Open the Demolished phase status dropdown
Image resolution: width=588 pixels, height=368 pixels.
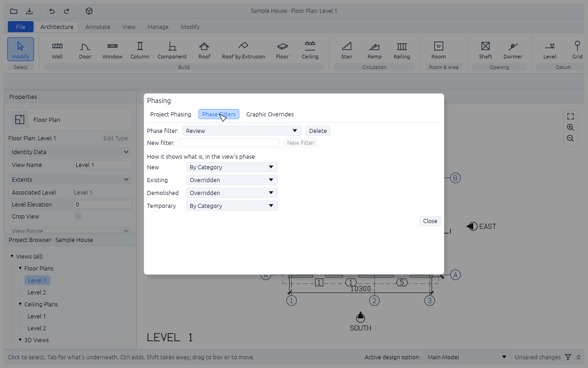point(232,193)
